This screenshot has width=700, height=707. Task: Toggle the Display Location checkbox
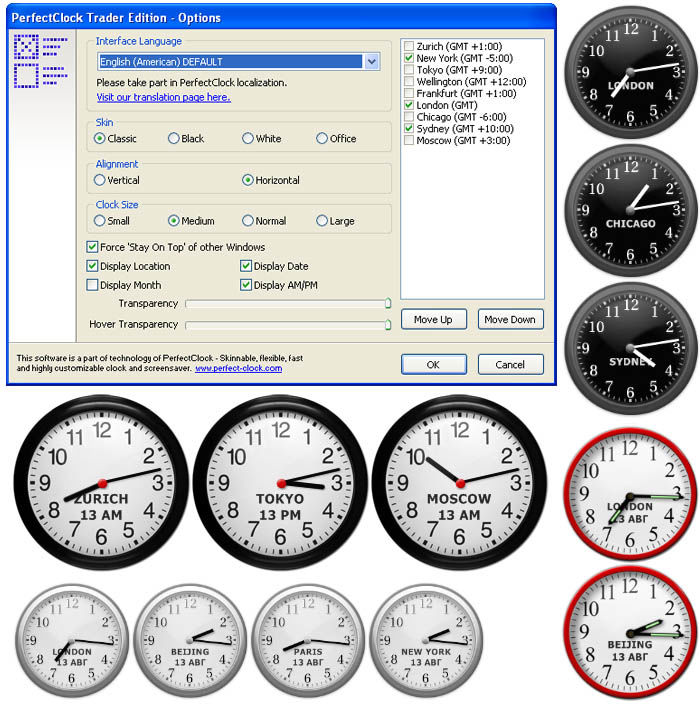[92, 266]
